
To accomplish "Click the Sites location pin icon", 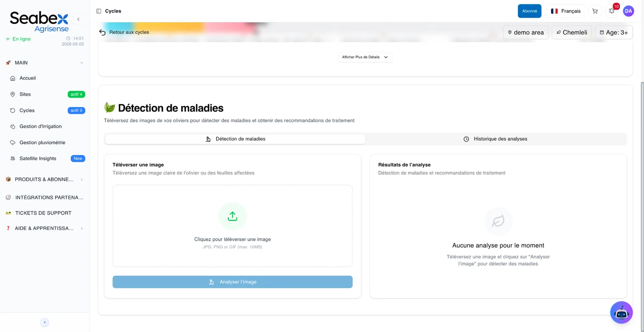I will coord(12,94).
